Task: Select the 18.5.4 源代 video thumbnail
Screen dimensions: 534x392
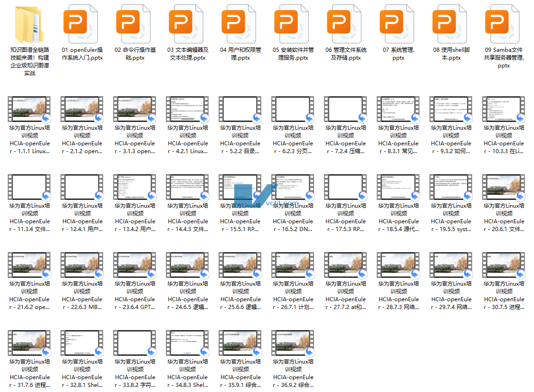Action: click(398, 187)
